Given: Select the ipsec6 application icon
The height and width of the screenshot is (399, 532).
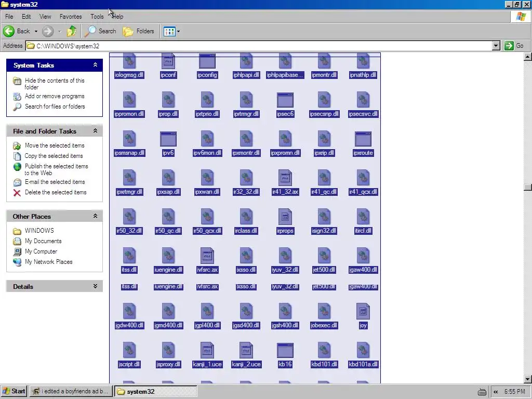Looking at the screenshot, I should (x=285, y=100).
